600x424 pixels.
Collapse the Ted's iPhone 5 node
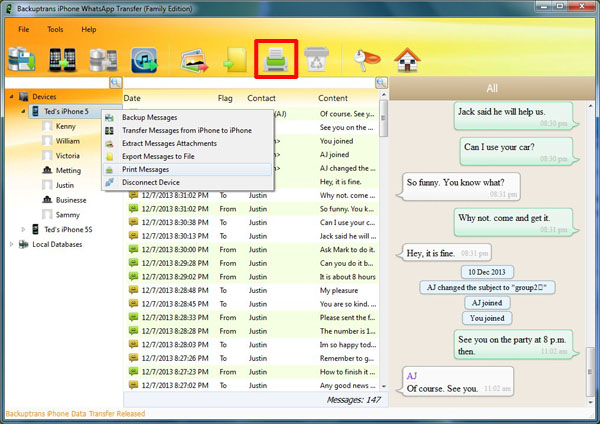[23, 111]
